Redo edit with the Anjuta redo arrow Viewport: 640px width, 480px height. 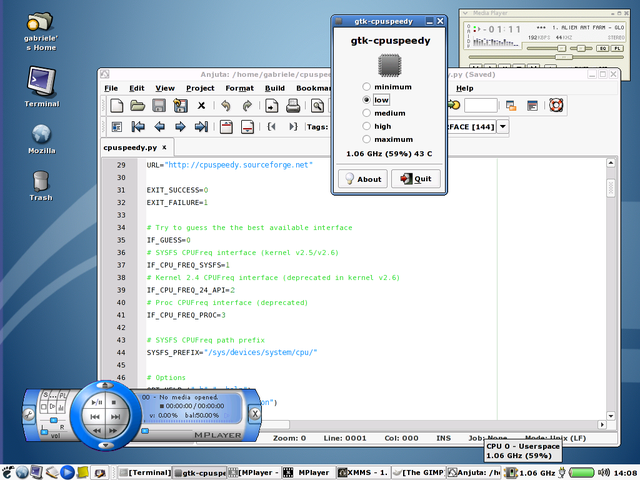pyautogui.click(x=247, y=106)
